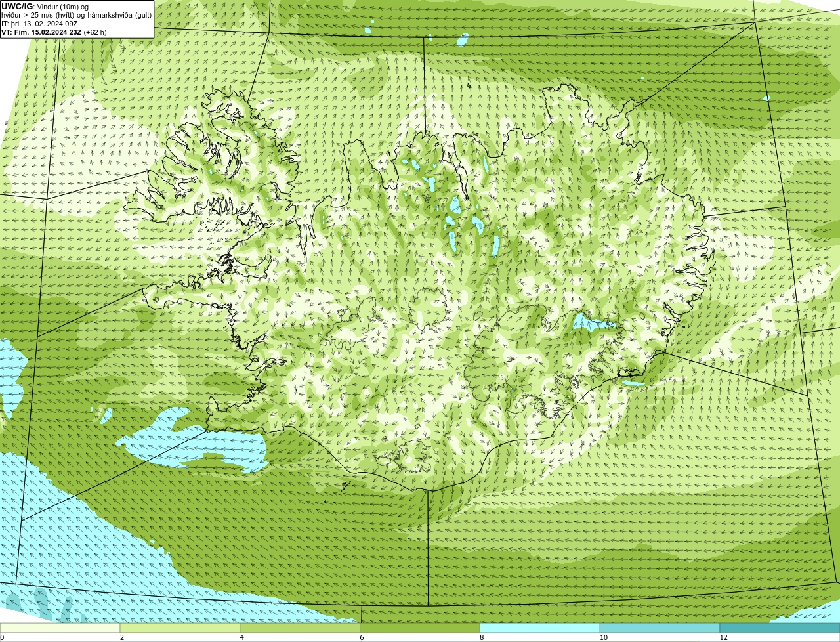Image resolution: width=840 pixels, height=642 pixels.
Task: Click the legend color segment between 4 and 6
Action: [301, 628]
